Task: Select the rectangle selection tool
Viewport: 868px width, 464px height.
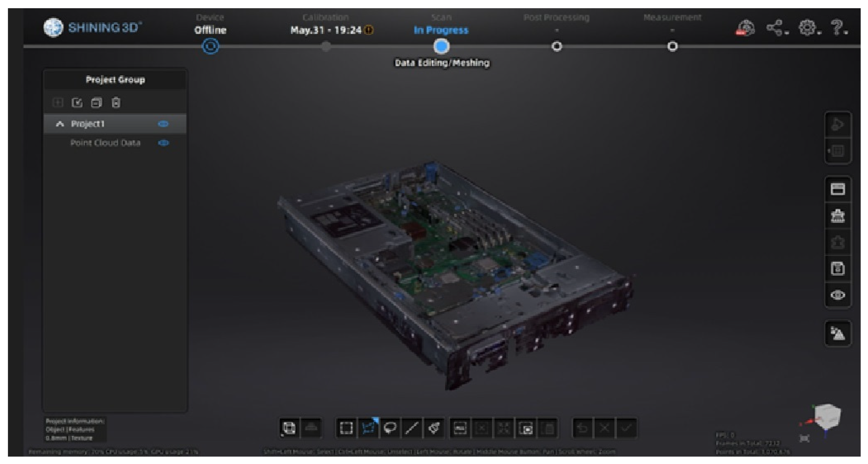Action: tap(346, 428)
